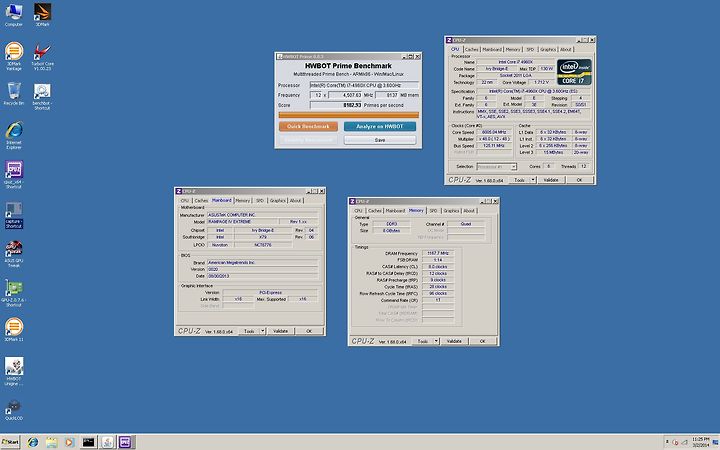Open the cpuz_x64 shortcut on the desktop
The height and width of the screenshot is (450, 720).
click(14, 174)
